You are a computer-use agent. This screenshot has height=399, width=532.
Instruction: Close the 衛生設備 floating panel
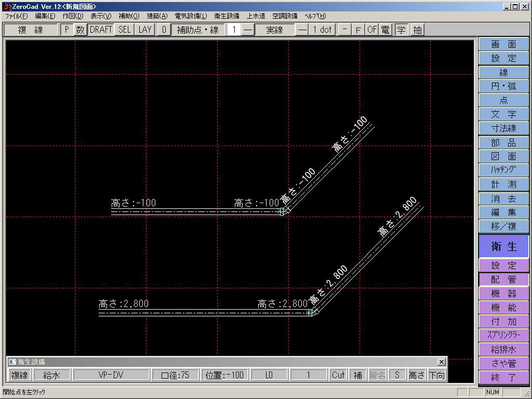point(441,362)
